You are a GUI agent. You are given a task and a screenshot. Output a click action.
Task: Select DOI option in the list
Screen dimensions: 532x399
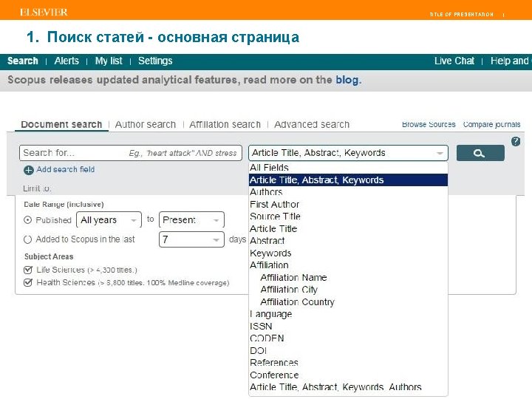[x=348, y=351]
